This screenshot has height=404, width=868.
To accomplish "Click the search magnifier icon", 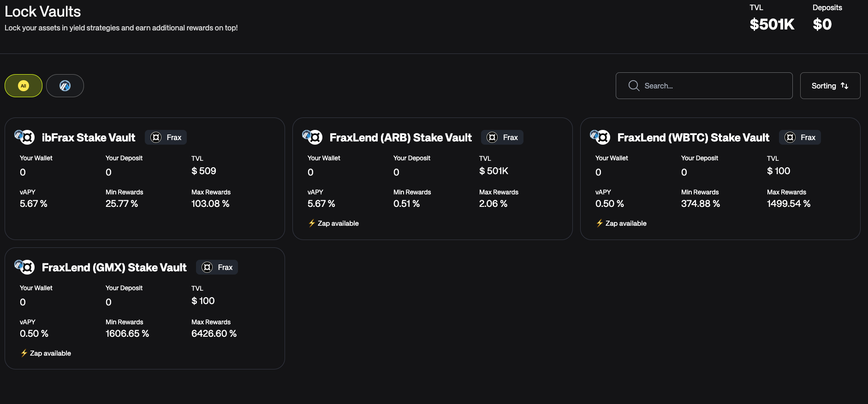I will [x=634, y=86].
